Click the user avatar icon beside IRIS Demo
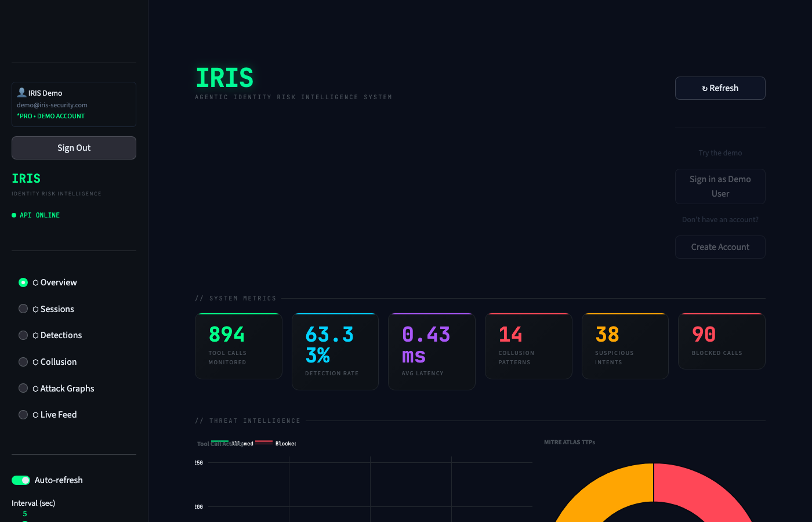The width and height of the screenshot is (812, 522). click(x=22, y=92)
